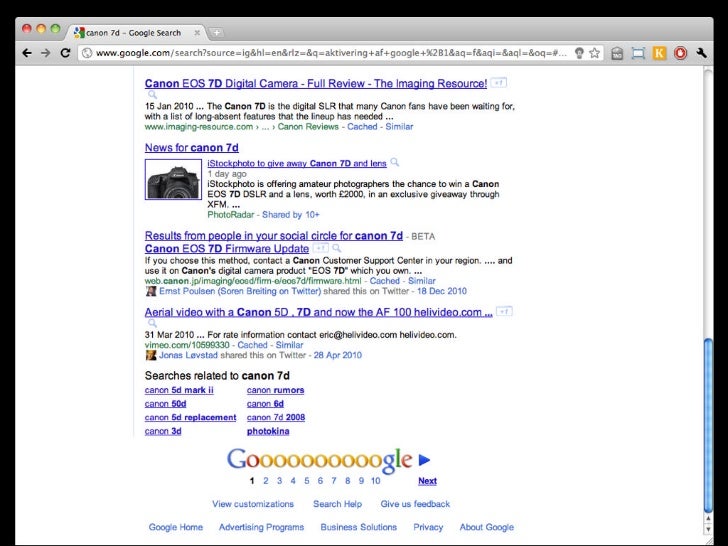Click the grey box extension icon beside the star
This screenshot has height=546, width=728.
point(617,53)
